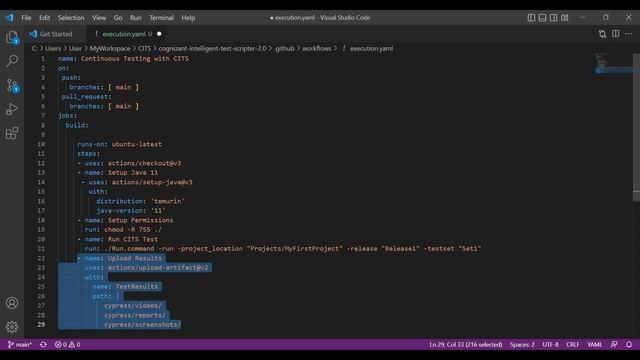Open errors and warnings count in status bar
This screenshot has height=360, width=640.
(68, 345)
